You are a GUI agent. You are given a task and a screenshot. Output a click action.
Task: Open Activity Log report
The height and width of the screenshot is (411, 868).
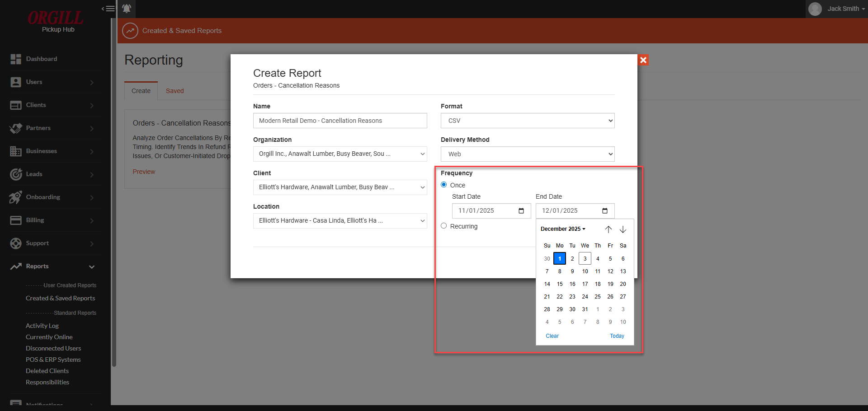pos(42,326)
